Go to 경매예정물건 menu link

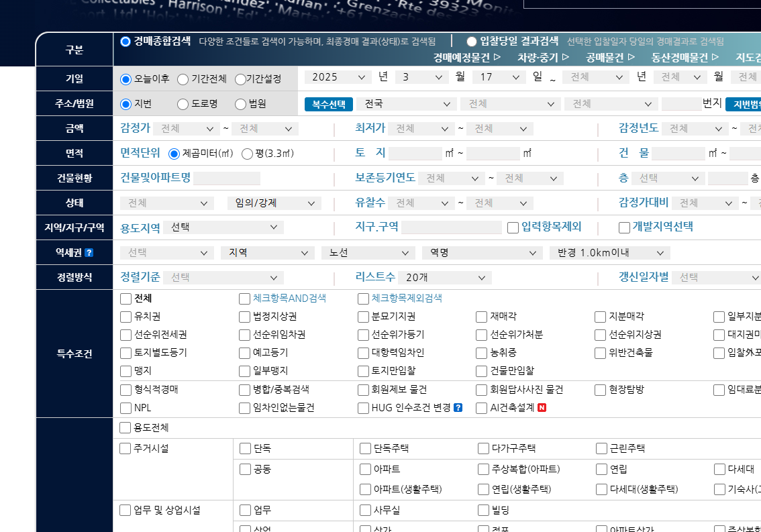pos(466,58)
